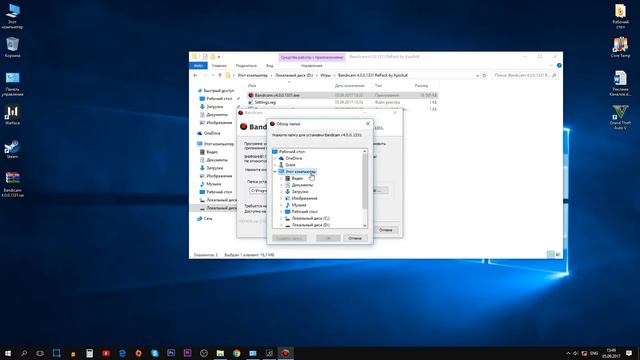Open the Файл tab in Explorer
The height and width of the screenshot is (360, 640).
[198, 66]
